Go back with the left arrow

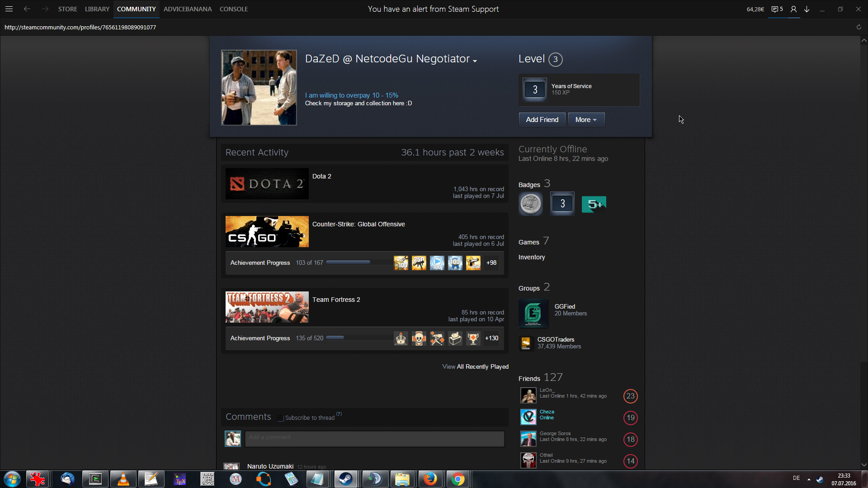[27, 9]
